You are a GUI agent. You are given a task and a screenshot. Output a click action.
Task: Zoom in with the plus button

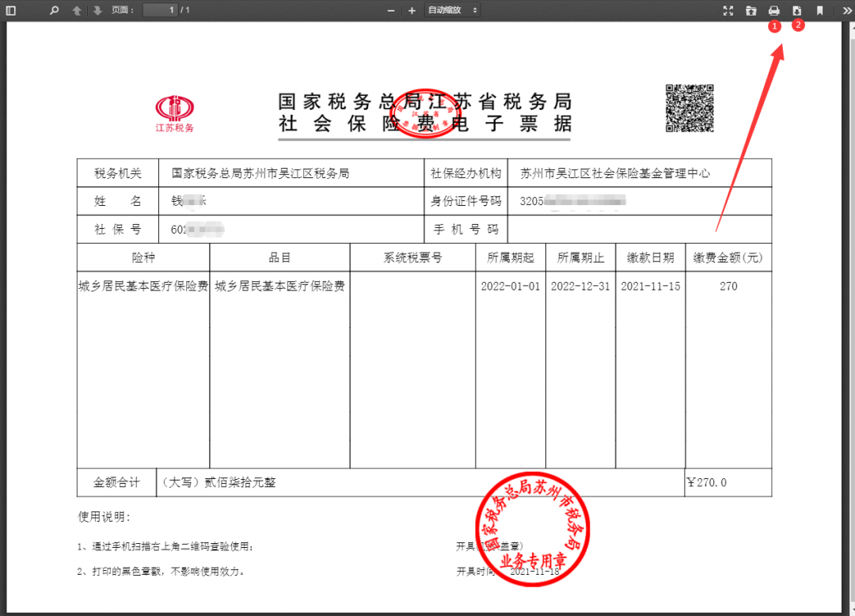tap(412, 10)
